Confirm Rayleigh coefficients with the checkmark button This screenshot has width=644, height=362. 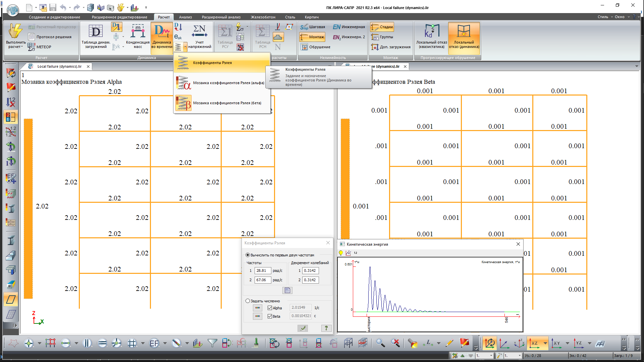pos(303,328)
